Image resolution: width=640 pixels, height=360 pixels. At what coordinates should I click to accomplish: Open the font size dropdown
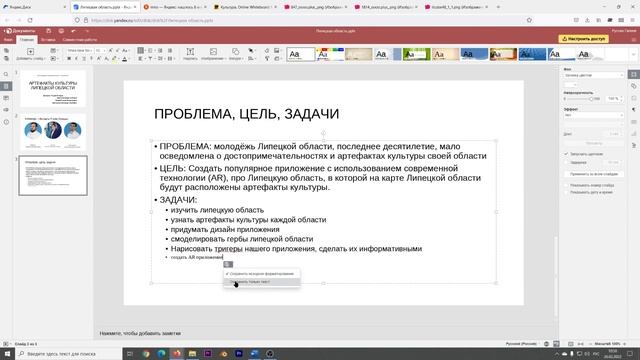tap(100, 51)
